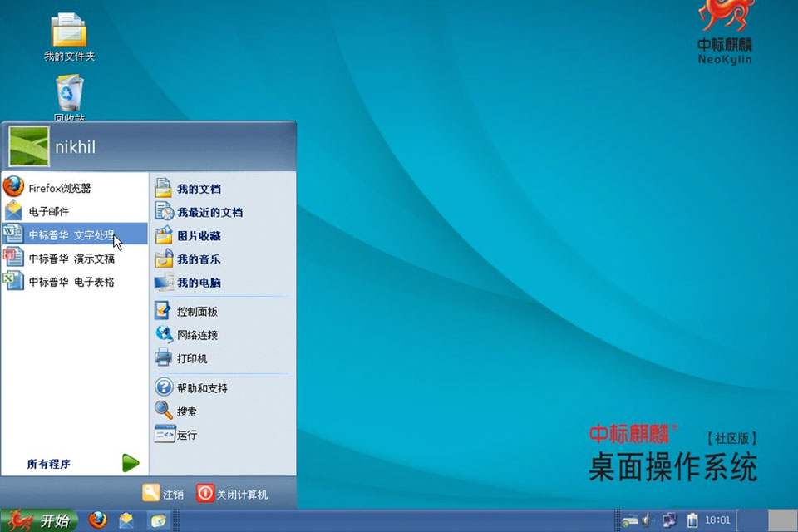The image size is (798, 532).
Task: Open the mail icon in taskbar quick launch
Action: pyautogui.click(x=126, y=520)
